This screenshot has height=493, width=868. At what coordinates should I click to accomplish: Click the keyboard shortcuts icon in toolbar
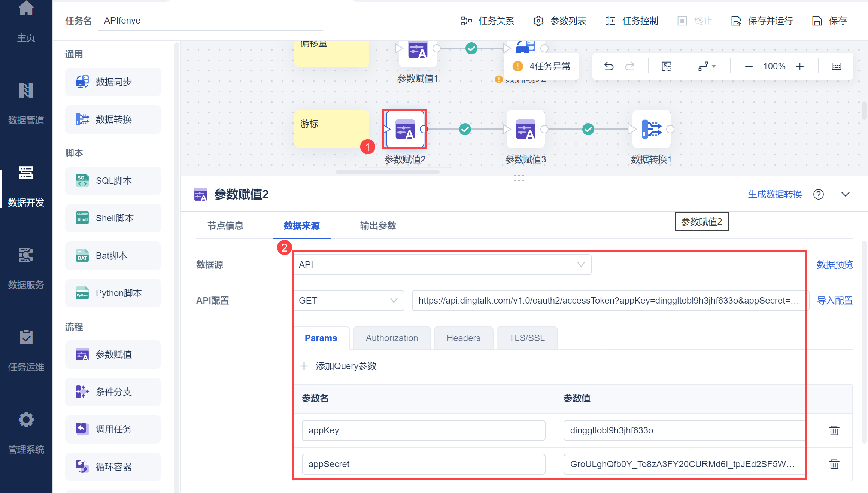click(x=836, y=66)
